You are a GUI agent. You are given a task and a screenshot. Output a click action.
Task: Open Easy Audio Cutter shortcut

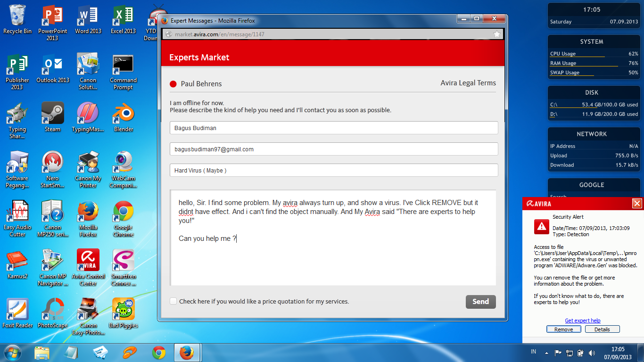tap(17, 219)
